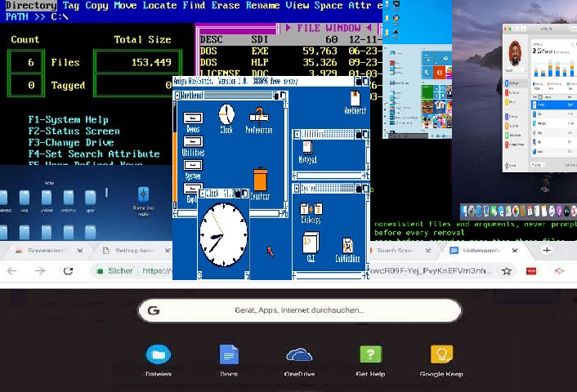Click the browser reload button

68,270
